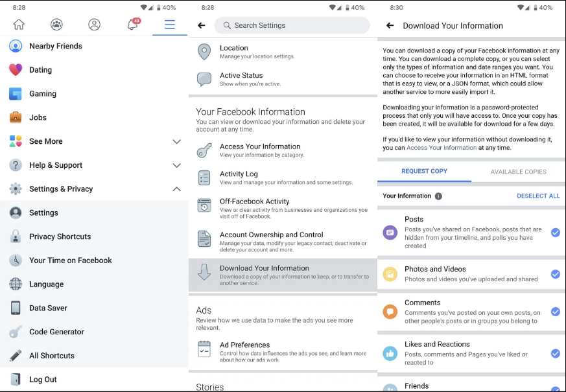Open notifications bell with 40 badge
Image resolution: width=566 pixels, height=392 pixels.
(133, 24)
